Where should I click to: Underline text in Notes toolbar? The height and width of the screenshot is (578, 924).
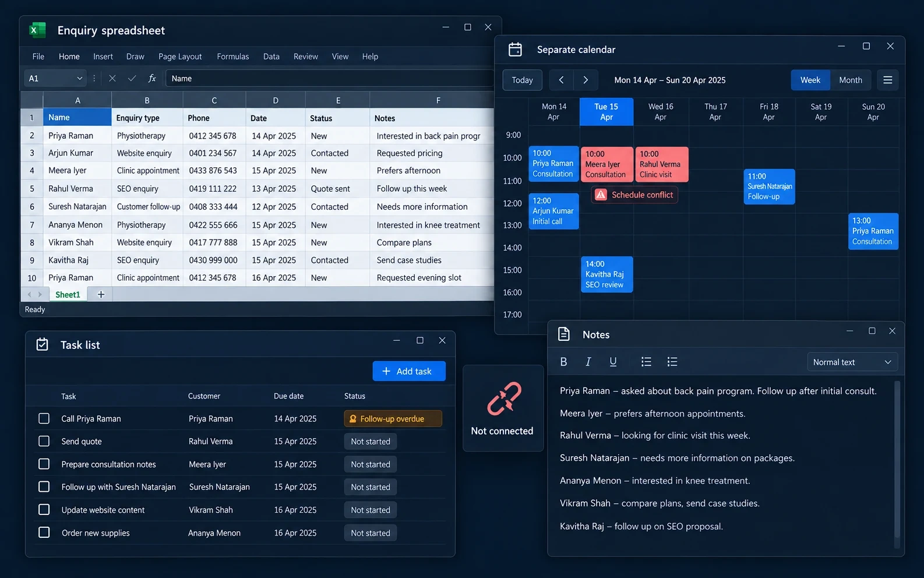pyautogui.click(x=613, y=362)
